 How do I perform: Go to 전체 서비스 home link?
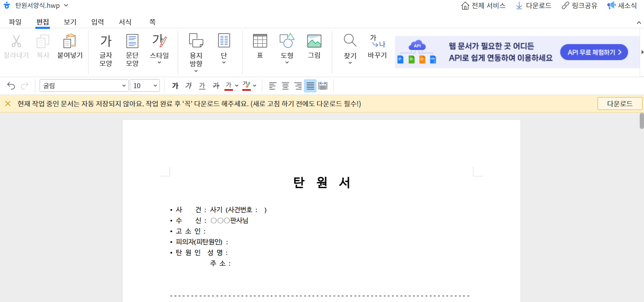pos(483,5)
